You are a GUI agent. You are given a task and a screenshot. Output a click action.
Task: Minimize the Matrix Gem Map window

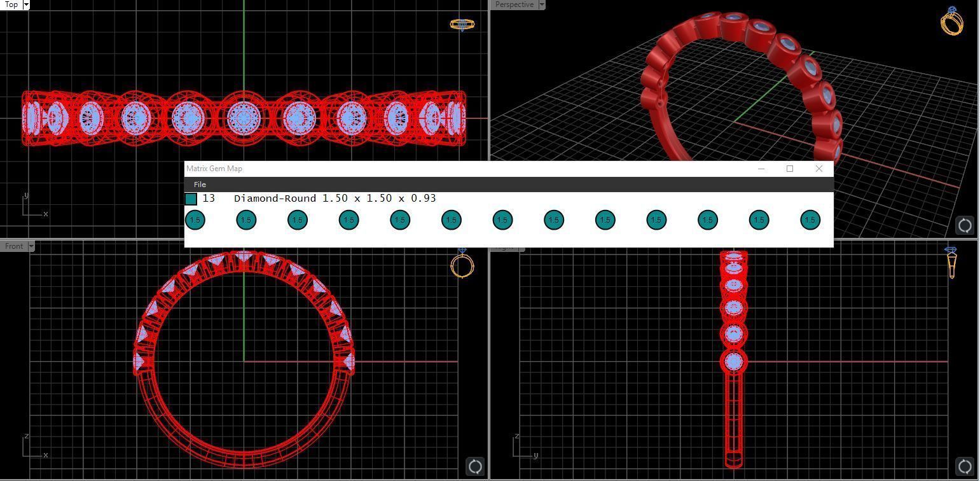tap(761, 169)
